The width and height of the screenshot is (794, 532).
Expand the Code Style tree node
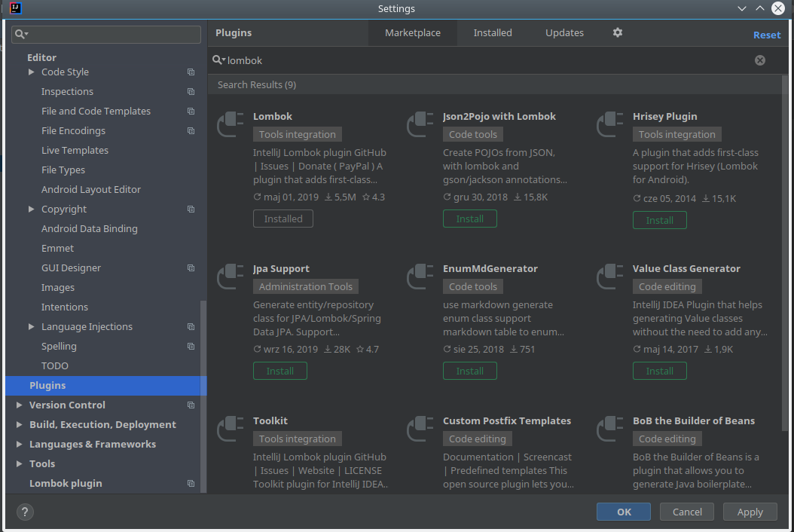32,72
